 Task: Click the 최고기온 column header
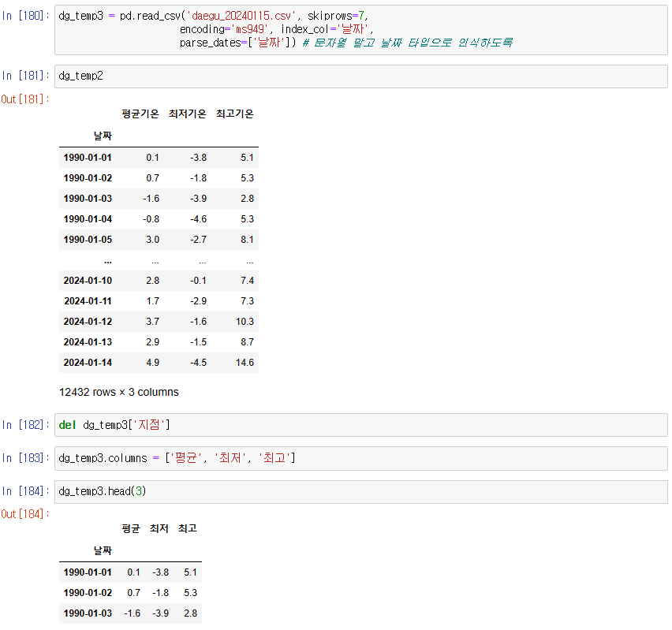click(x=235, y=114)
